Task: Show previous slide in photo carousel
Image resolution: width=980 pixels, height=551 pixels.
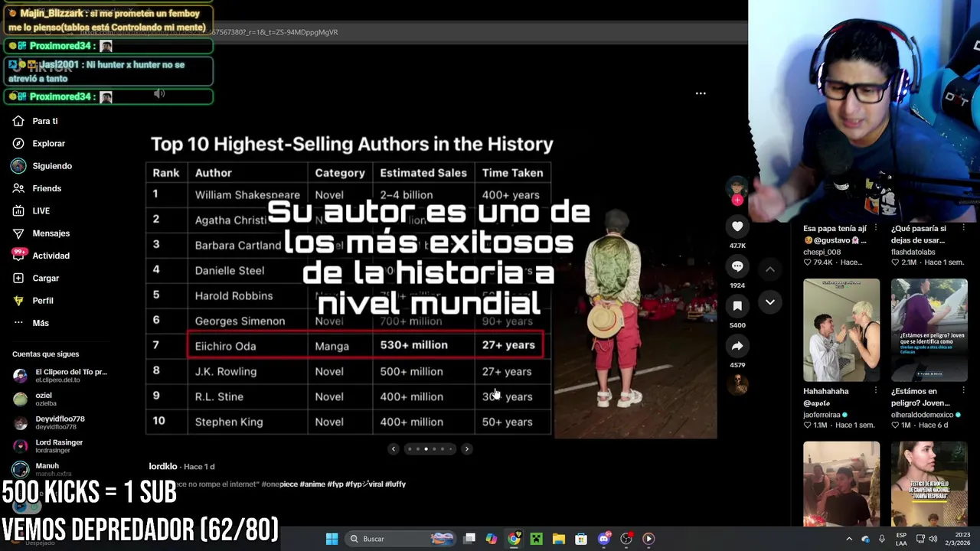Action: coord(394,449)
